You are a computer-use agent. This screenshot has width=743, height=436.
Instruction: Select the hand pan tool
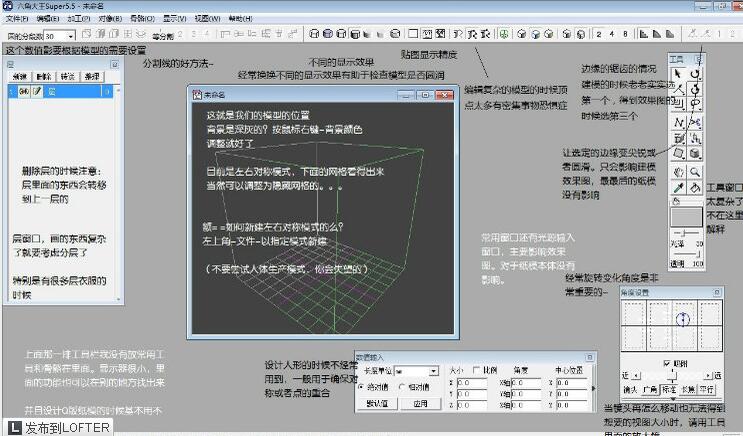coord(679,172)
